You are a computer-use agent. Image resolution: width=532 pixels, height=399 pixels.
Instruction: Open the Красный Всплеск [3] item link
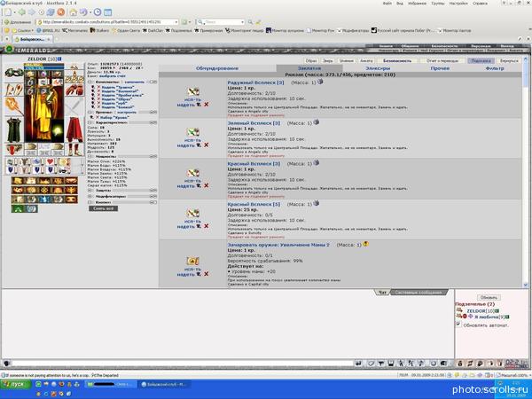coord(254,163)
